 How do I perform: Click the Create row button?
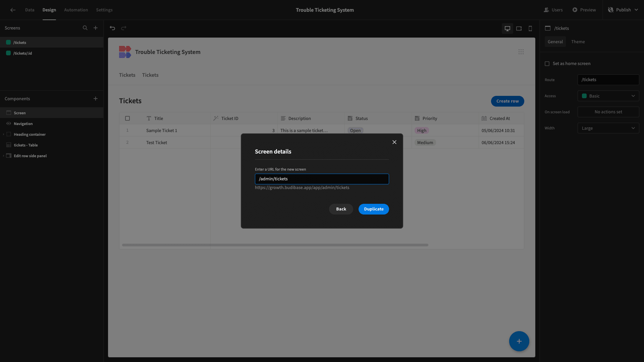tap(507, 101)
